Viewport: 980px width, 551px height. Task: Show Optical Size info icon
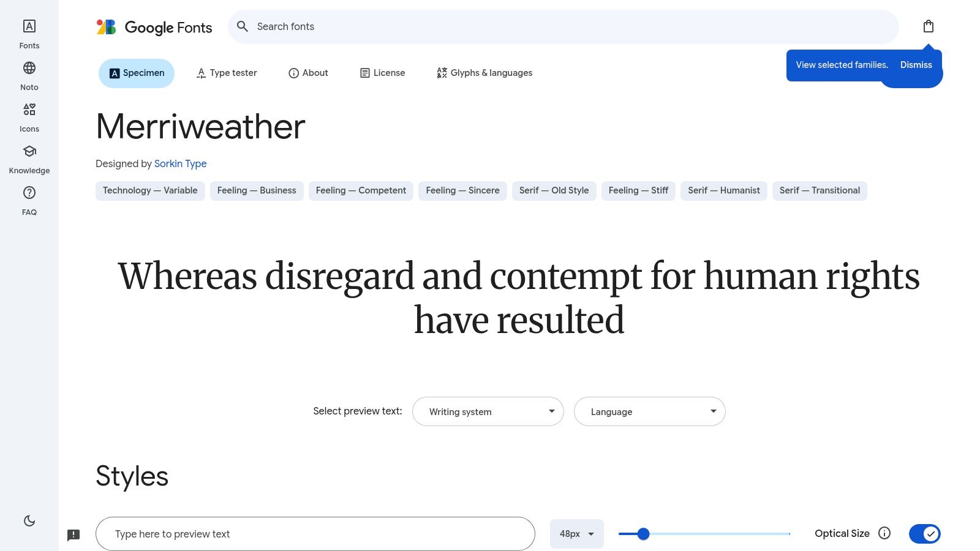click(x=884, y=533)
